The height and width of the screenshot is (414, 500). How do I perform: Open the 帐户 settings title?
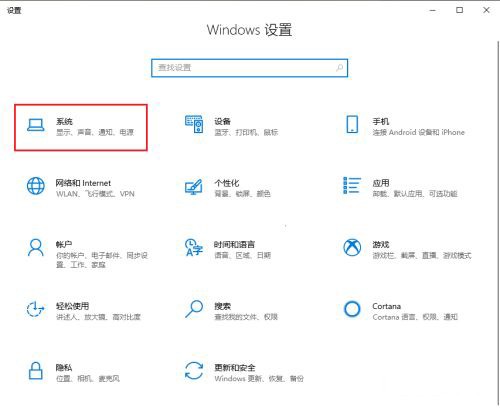point(64,245)
